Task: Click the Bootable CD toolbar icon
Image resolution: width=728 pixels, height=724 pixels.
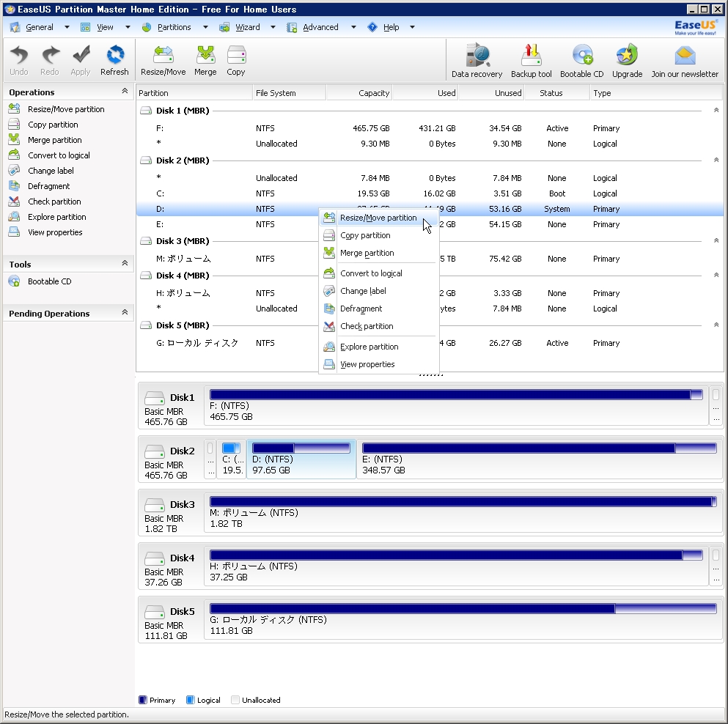Action: pos(581,60)
